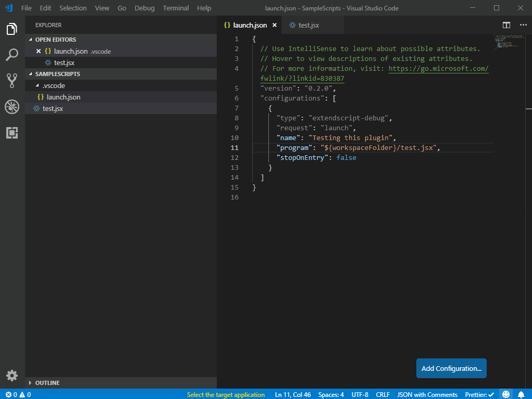Open notifications bell in status bar

click(x=521, y=394)
